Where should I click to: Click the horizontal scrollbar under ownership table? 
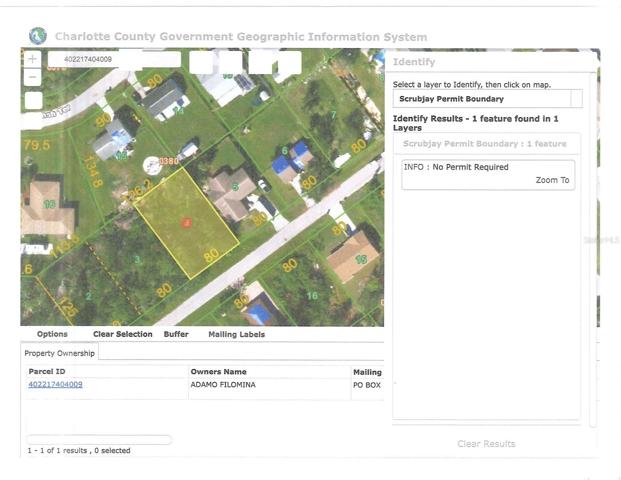(x=99, y=439)
